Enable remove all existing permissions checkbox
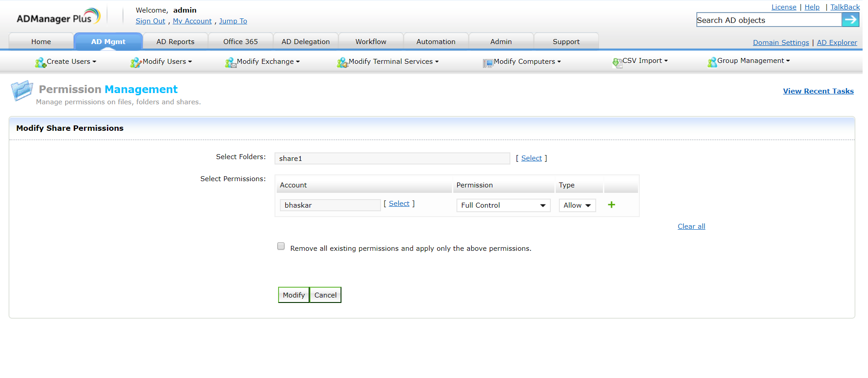868x378 pixels. (x=281, y=246)
